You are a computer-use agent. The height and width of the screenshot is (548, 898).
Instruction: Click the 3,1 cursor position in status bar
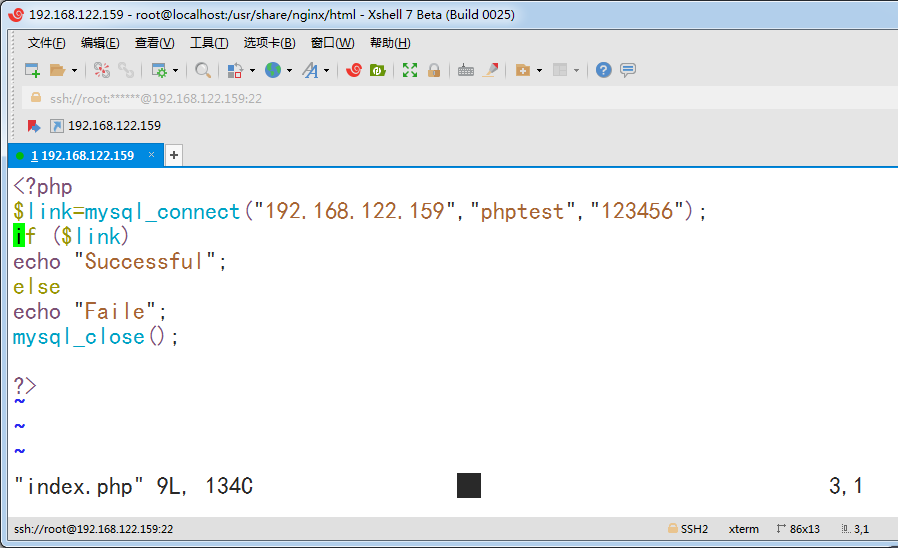click(x=856, y=529)
